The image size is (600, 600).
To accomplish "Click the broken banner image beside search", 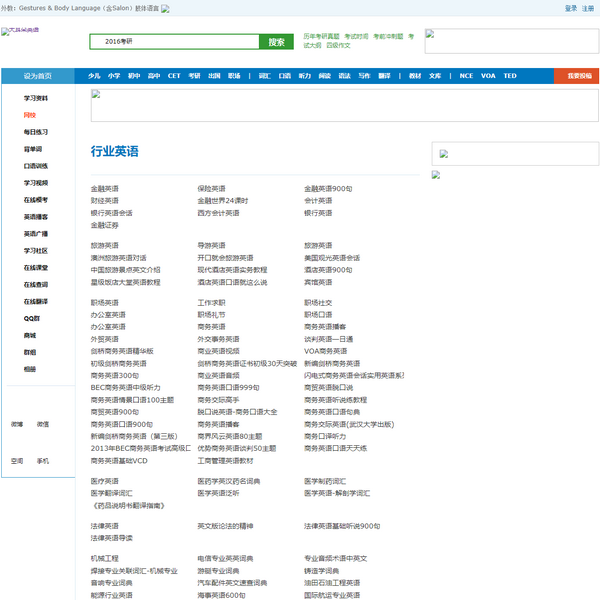I will tap(511, 41).
